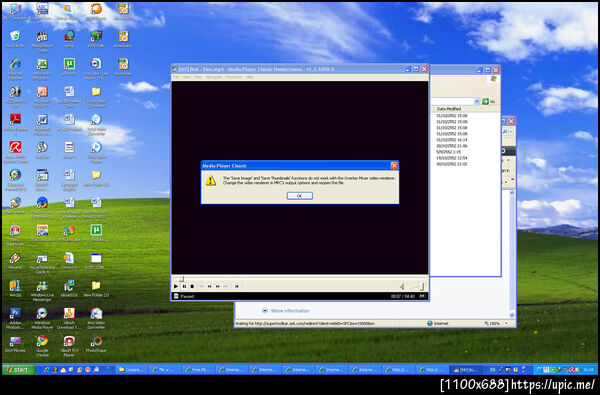The height and width of the screenshot is (395, 600).
Task: Click the Play button in Media Player Classic
Action: click(x=176, y=286)
